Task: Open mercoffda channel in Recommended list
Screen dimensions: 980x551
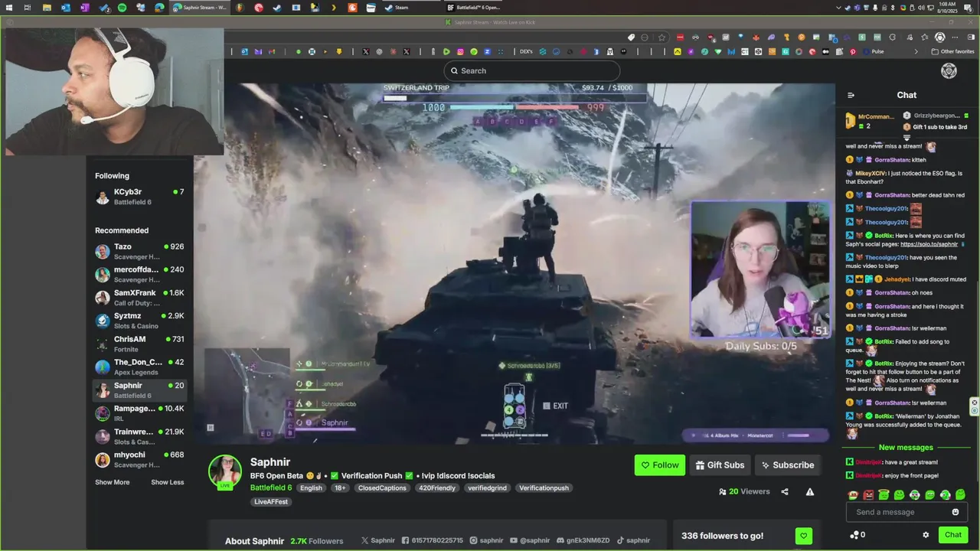Action: pyautogui.click(x=139, y=275)
